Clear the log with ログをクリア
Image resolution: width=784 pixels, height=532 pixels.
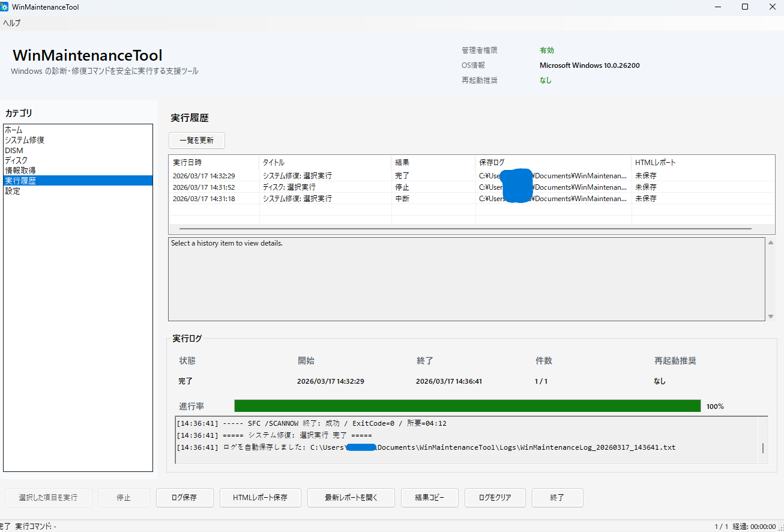(495, 497)
